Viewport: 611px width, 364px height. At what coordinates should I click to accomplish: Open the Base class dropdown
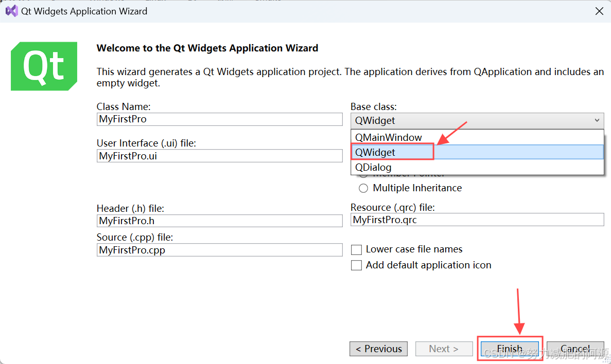(477, 121)
